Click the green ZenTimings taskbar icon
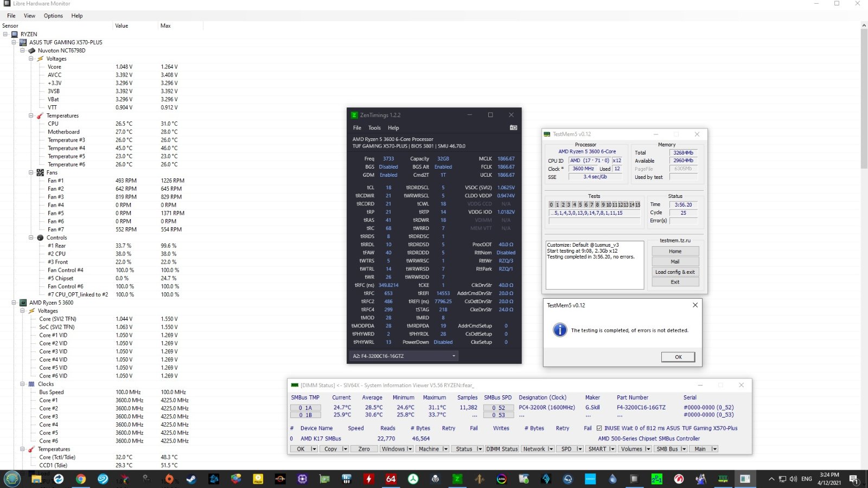 tap(457, 479)
